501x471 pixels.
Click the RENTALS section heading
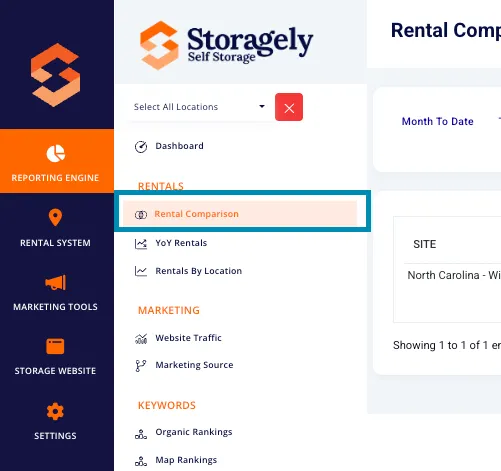(x=161, y=186)
